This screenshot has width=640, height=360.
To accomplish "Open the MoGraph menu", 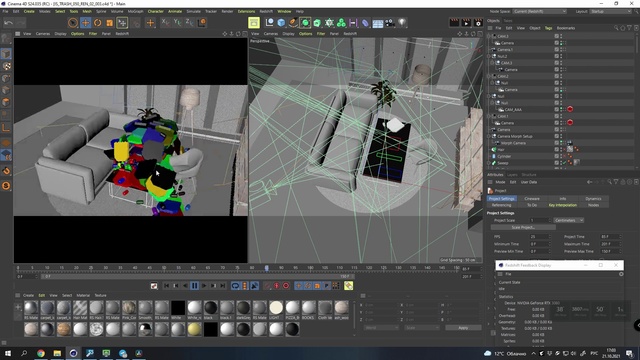I will coord(136,11).
